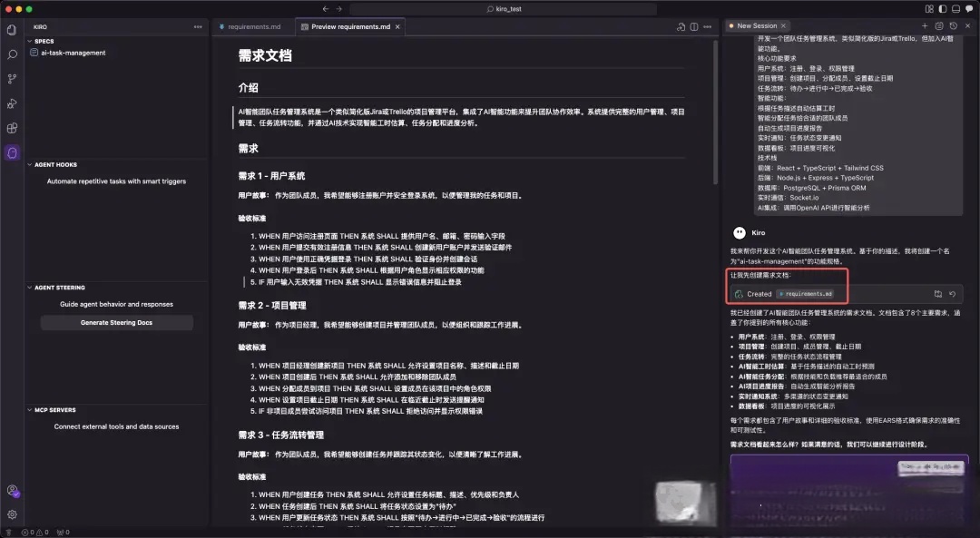Screen dimensions: 980x538
Task: Open the requirements.md file created by Kiro
Action: [x=803, y=292]
